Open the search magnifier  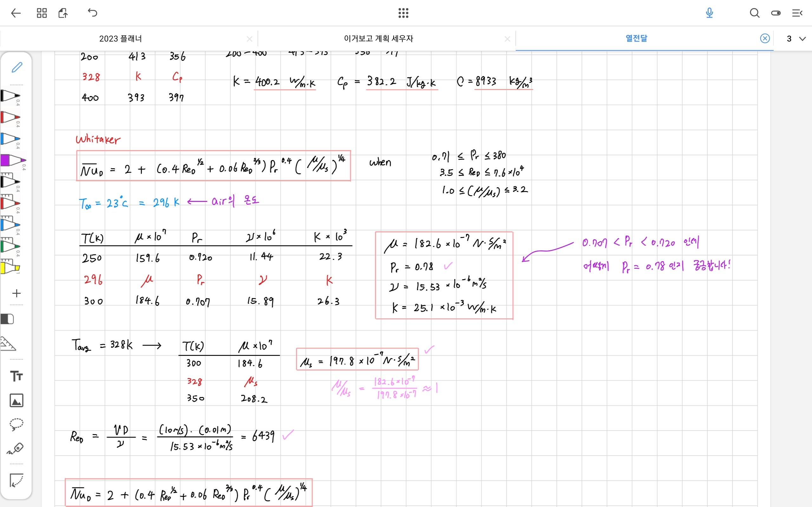point(754,13)
